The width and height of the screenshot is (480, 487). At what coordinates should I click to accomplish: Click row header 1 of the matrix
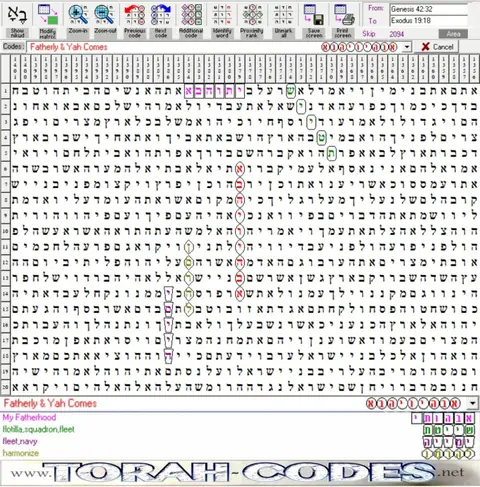[5, 91]
